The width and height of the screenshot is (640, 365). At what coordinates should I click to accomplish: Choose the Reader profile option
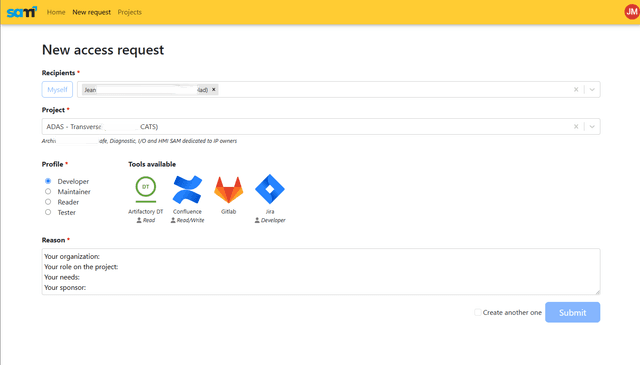click(48, 202)
